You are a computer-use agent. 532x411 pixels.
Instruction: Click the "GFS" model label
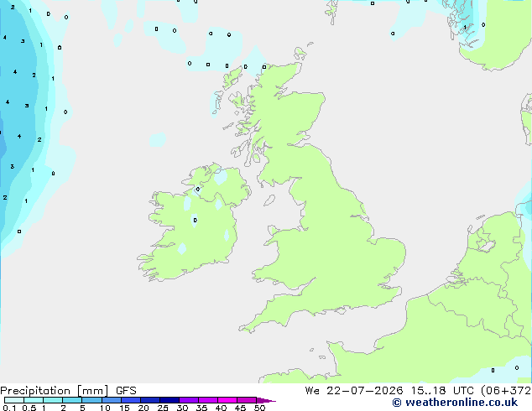click(x=126, y=391)
